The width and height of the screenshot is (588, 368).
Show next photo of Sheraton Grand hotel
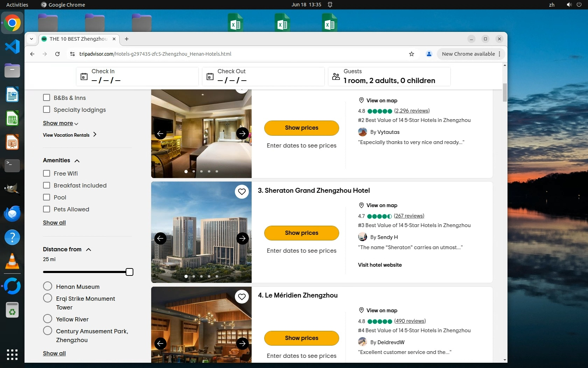click(242, 239)
